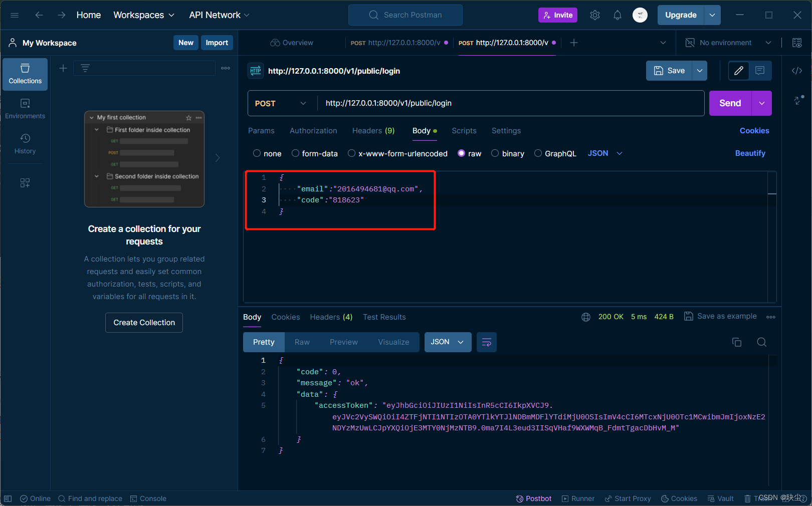The image size is (812, 506).
Task: Expand the Save options arrow
Action: pyautogui.click(x=700, y=71)
